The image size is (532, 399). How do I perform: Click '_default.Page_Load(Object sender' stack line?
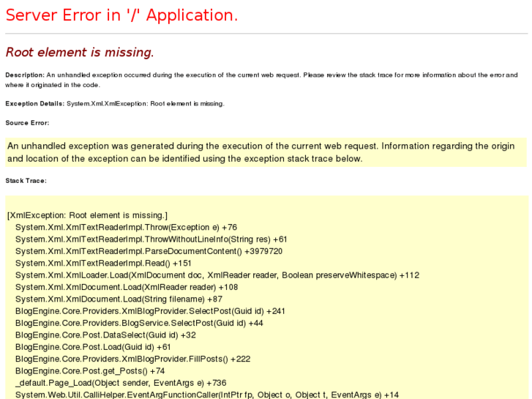(x=121, y=383)
